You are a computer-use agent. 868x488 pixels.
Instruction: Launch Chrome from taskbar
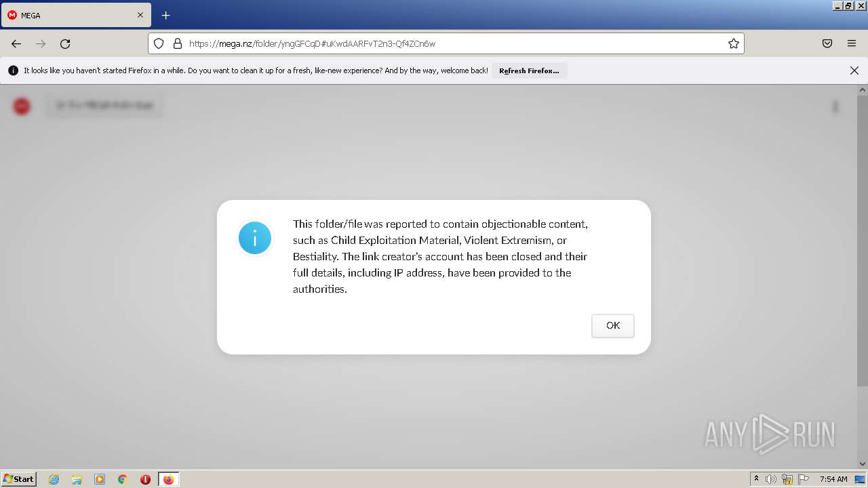[x=123, y=479]
